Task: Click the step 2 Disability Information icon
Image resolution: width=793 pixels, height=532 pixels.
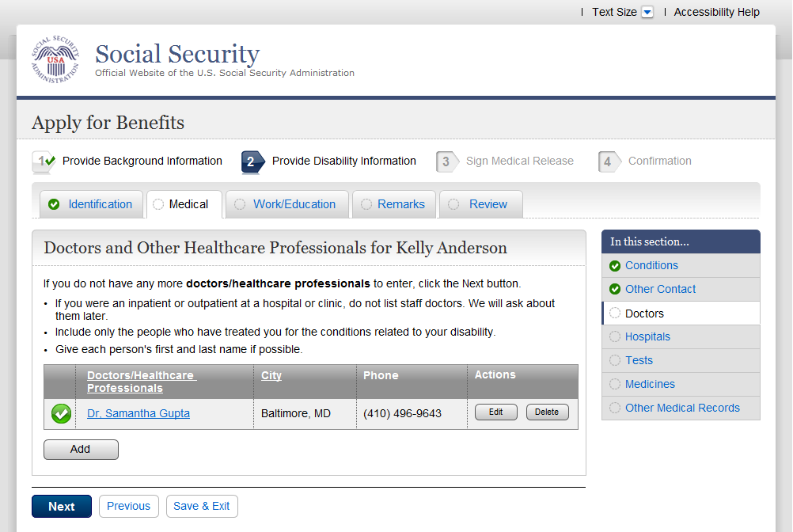Action: tap(252, 161)
